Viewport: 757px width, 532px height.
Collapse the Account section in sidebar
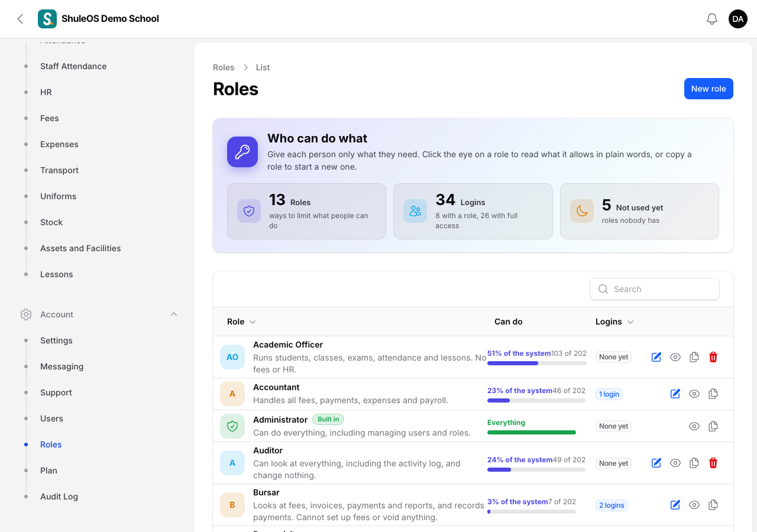(174, 314)
